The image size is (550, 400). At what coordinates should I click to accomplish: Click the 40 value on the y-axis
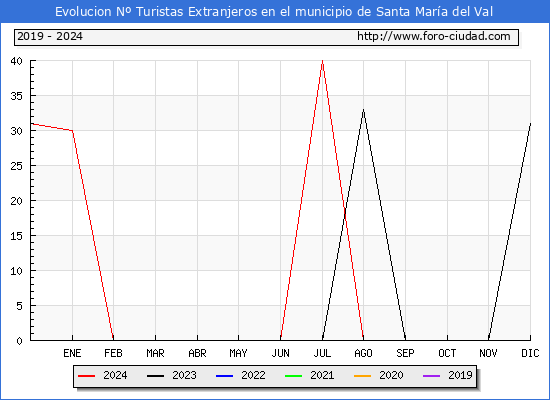coord(16,61)
